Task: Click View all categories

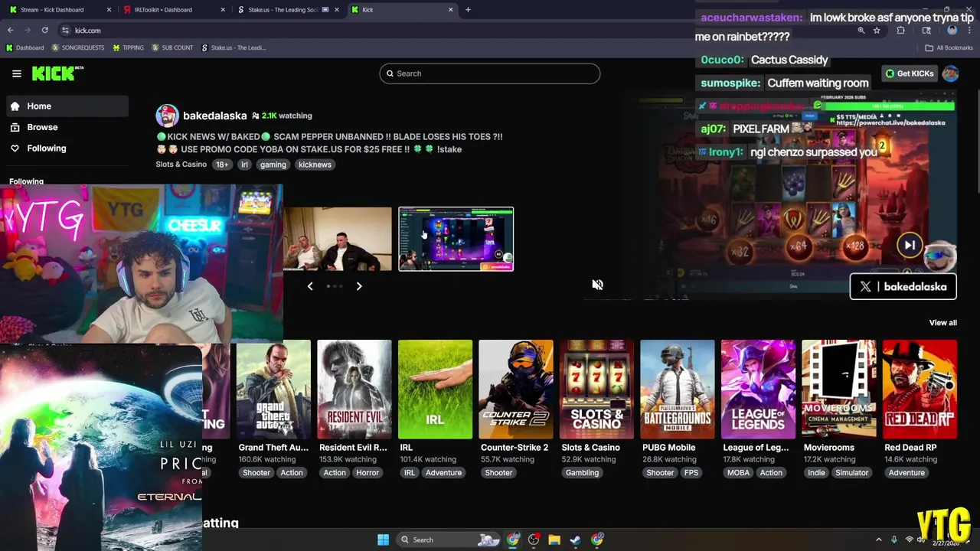Action: tap(942, 323)
